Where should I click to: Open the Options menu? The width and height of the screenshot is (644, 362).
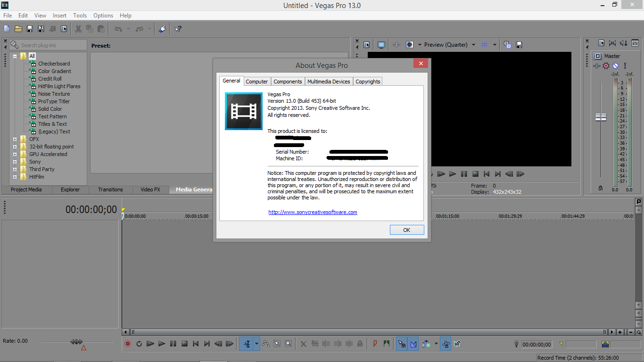(103, 16)
